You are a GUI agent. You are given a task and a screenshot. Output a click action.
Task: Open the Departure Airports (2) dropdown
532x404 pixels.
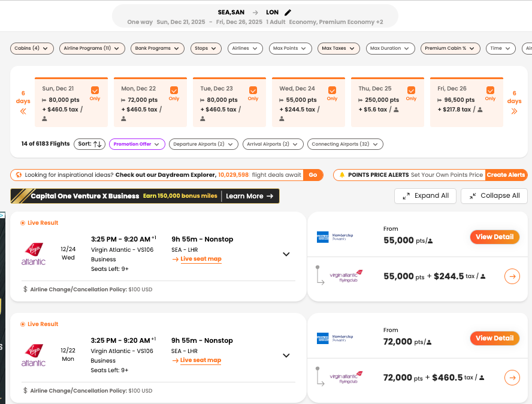204,144
